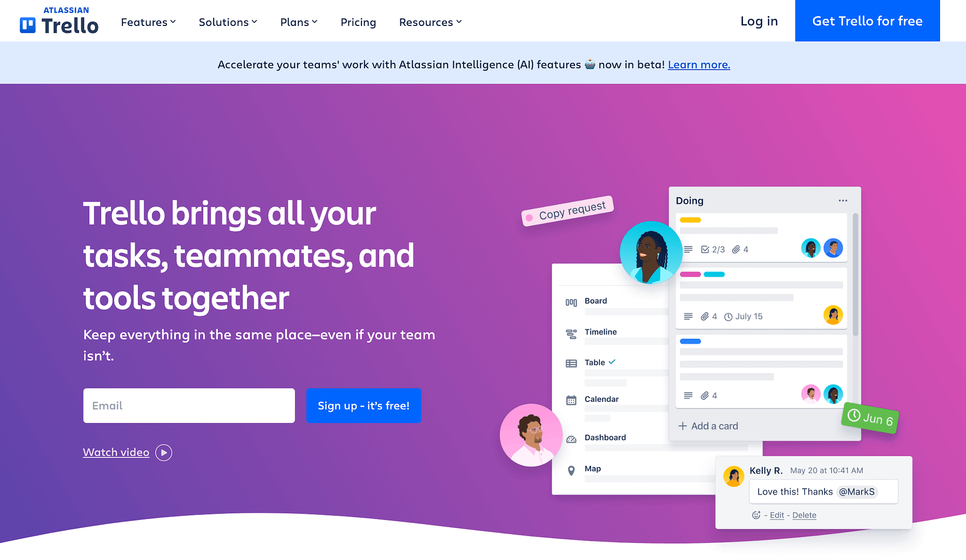The image size is (966, 560).
Task: Click the checkmark next to Table
Action: coord(612,362)
